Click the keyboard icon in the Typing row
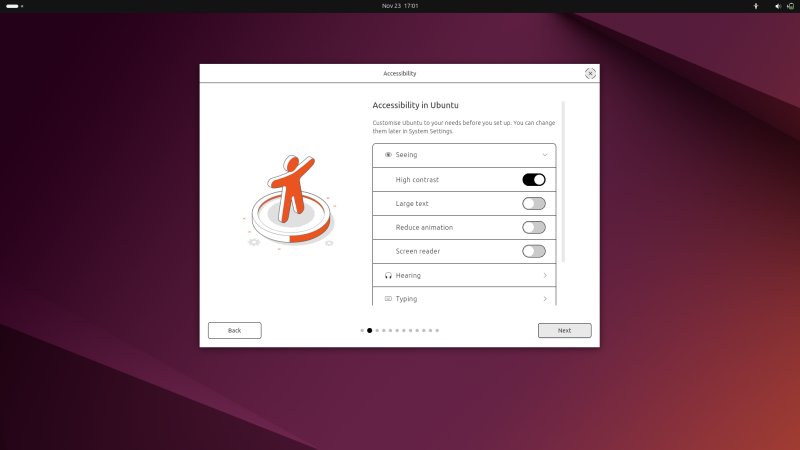Image resolution: width=800 pixels, height=450 pixels. coord(388,299)
